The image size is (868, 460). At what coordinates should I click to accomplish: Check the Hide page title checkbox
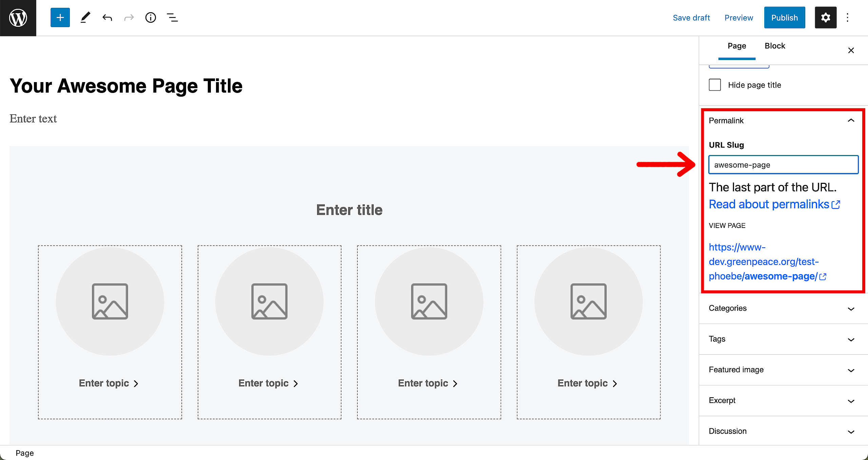coord(715,85)
